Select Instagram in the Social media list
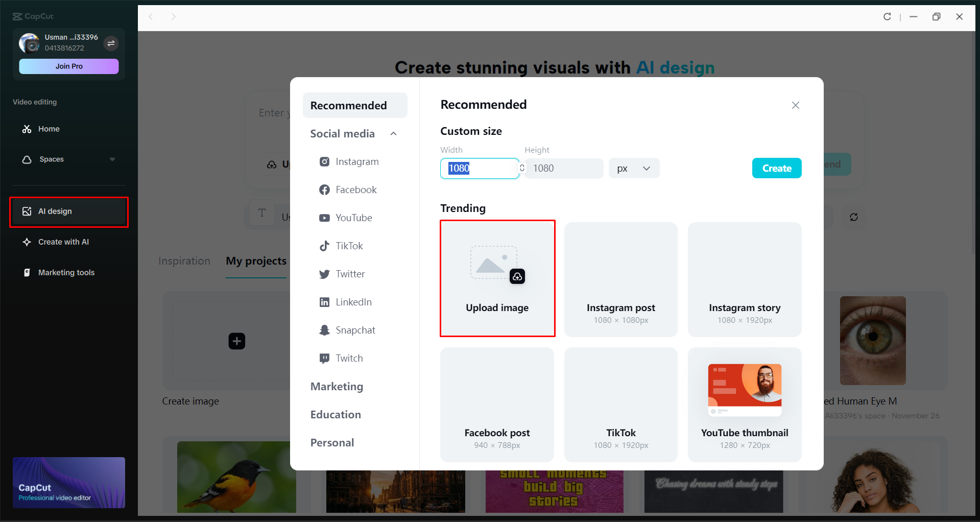 [357, 162]
